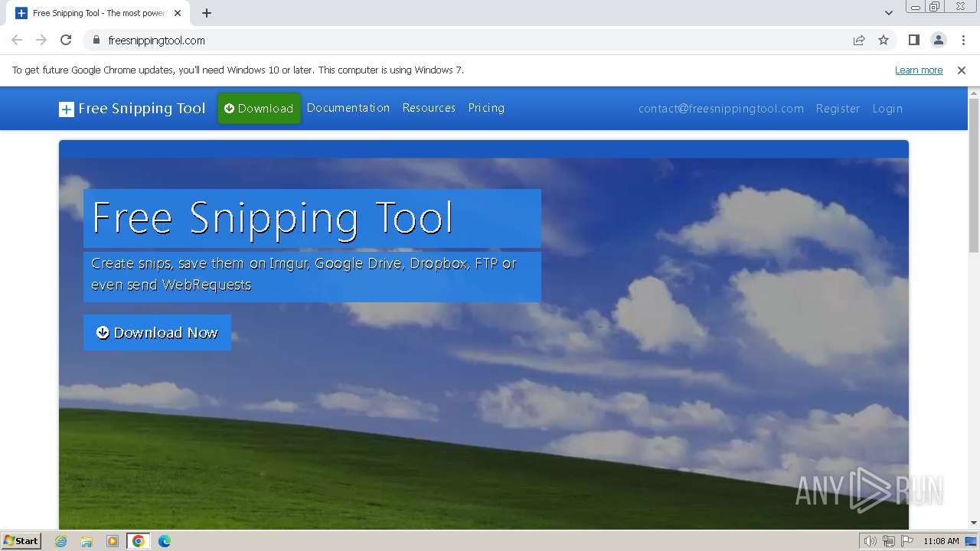Click the system clock showing 11:08 AM
This screenshot has height=551, width=980.
[941, 541]
